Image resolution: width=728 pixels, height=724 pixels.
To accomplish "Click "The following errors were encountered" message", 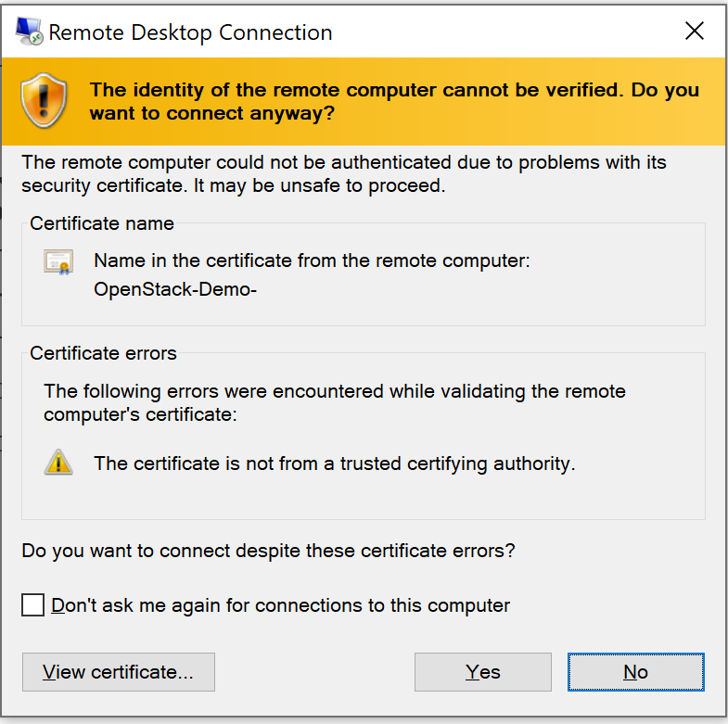I will (x=334, y=402).
